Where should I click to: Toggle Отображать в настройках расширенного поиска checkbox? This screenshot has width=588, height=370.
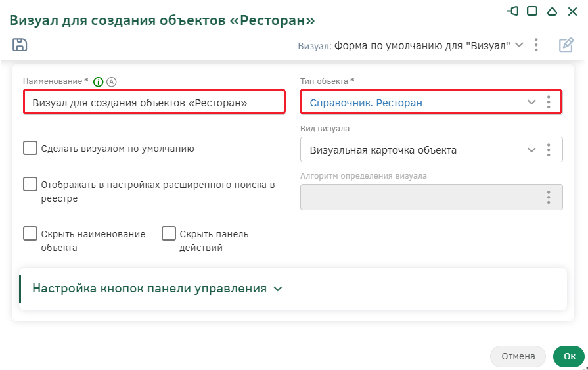(x=30, y=184)
